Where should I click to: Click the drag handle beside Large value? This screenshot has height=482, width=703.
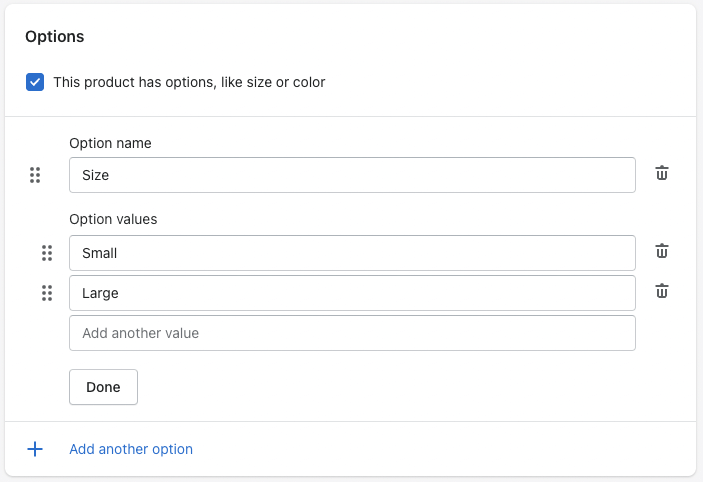coord(47,293)
